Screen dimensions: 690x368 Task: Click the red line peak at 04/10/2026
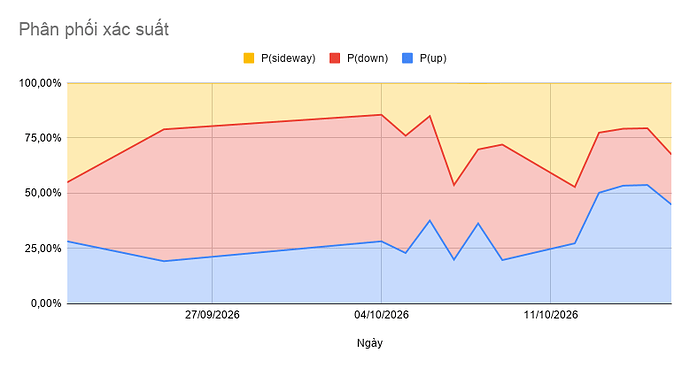pos(382,114)
